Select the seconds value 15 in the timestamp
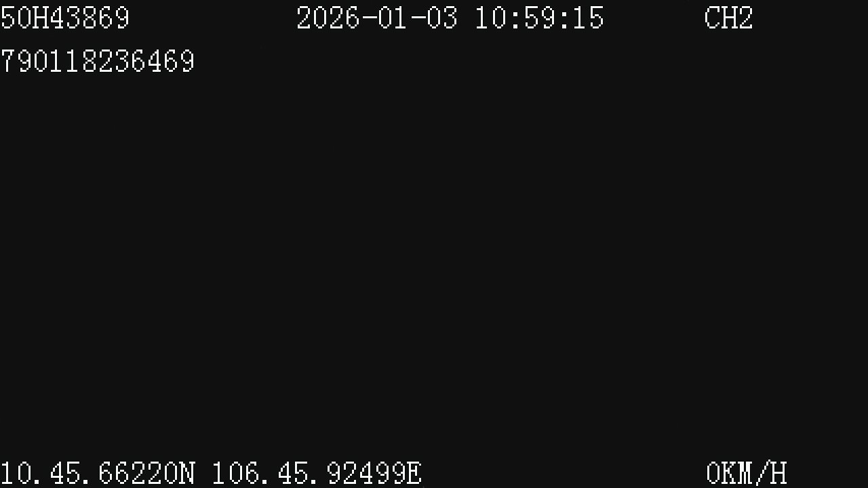This screenshot has height=488, width=868. (x=588, y=18)
